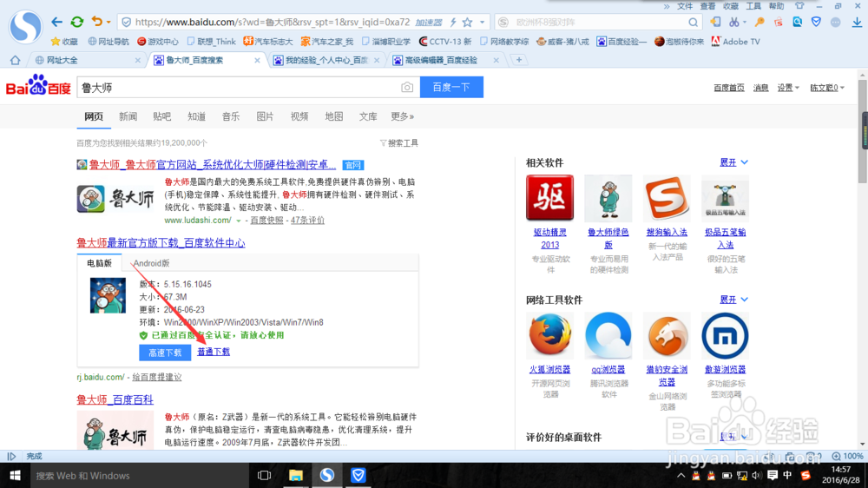Go back with the browser back arrow
The image size is (868, 488).
coord(57,23)
